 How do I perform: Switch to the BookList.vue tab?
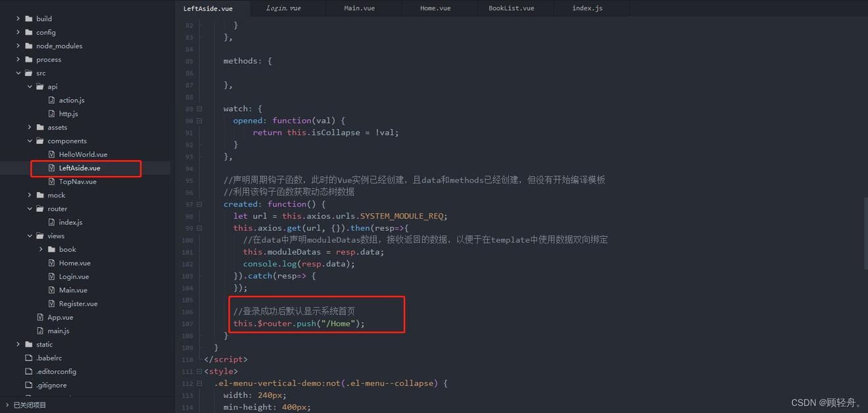point(511,8)
